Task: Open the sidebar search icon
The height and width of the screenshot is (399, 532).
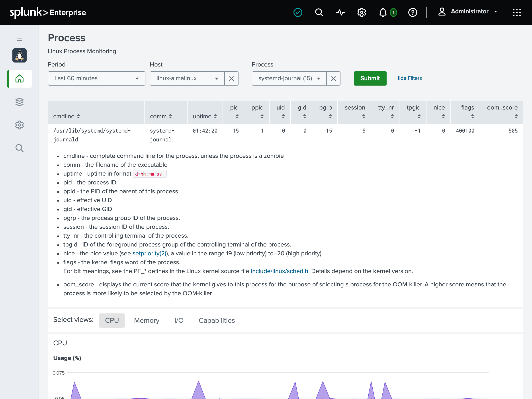Action: pos(20,148)
